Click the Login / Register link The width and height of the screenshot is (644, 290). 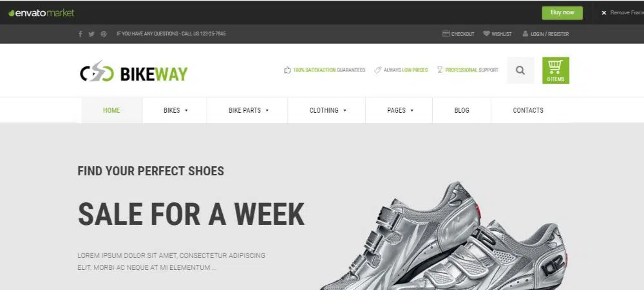545,34
